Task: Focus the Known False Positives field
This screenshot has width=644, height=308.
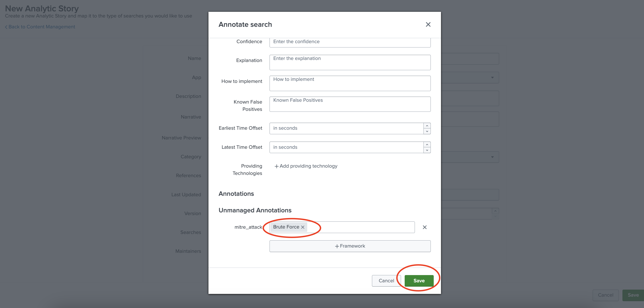Action: [350, 104]
